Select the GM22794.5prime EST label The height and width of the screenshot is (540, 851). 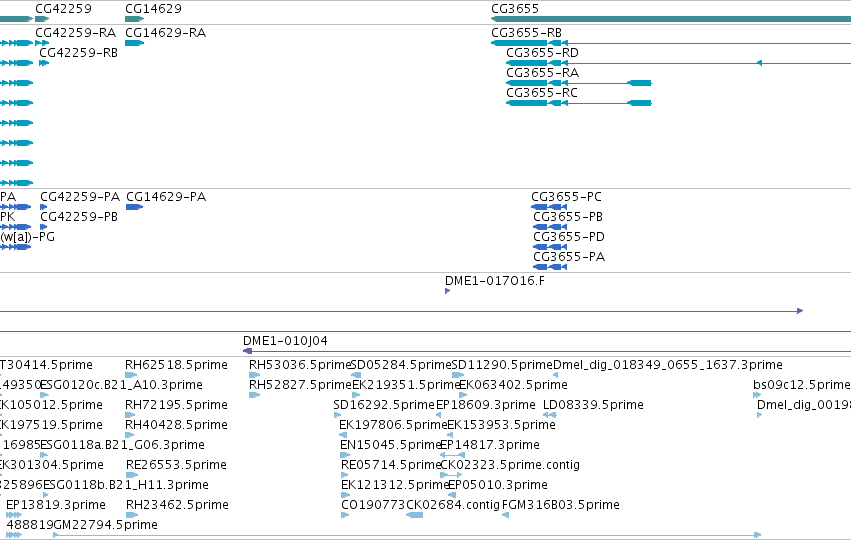(106, 525)
